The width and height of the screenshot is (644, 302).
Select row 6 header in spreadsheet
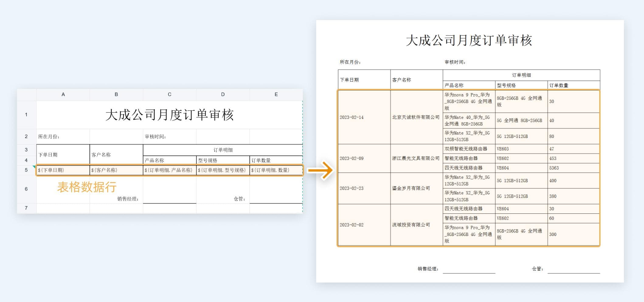(26, 189)
